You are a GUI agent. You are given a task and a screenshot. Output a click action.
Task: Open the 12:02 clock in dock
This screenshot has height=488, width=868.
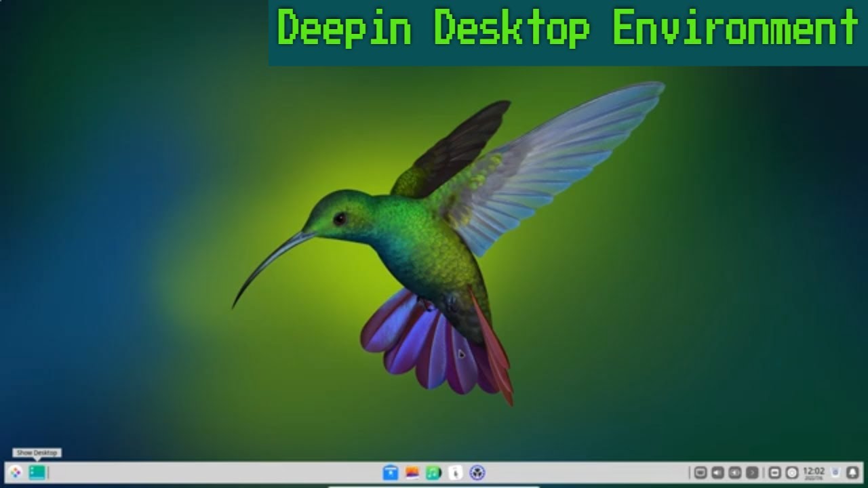click(x=814, y=472)
